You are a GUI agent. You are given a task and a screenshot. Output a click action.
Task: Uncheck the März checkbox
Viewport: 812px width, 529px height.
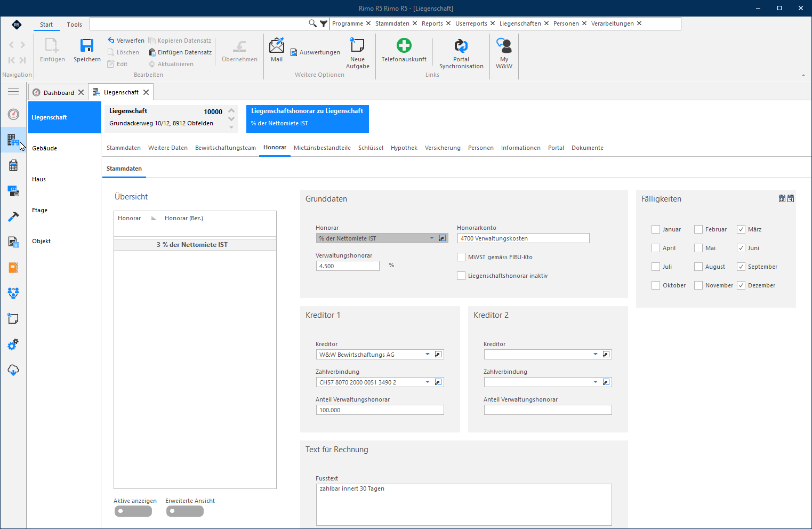741,229
